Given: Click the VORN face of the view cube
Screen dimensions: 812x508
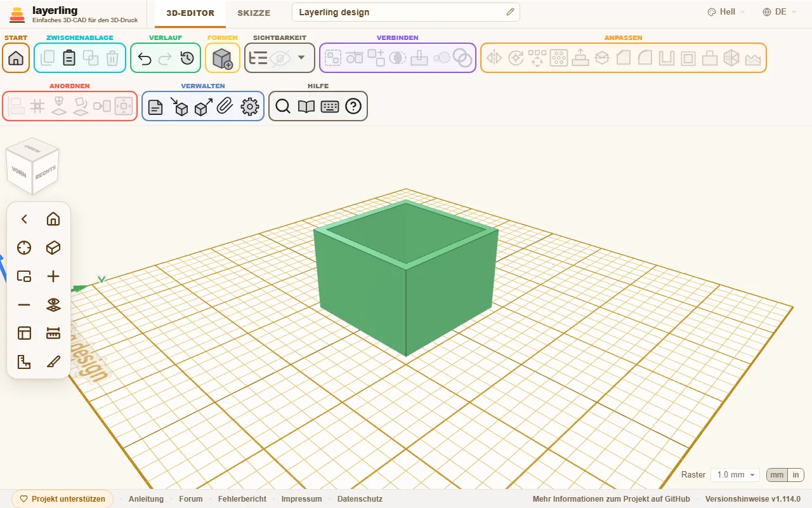Looking at the screenshot, I should [19, 171].
